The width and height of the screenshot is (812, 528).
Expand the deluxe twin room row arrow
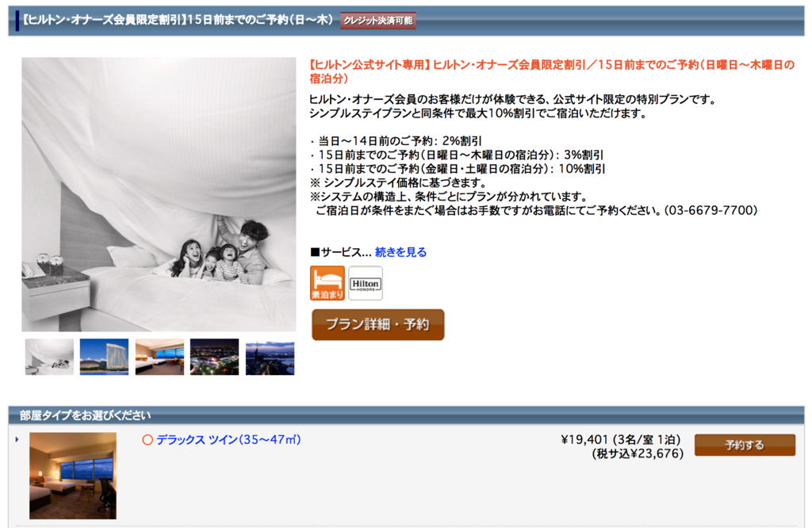click(17, 439)
